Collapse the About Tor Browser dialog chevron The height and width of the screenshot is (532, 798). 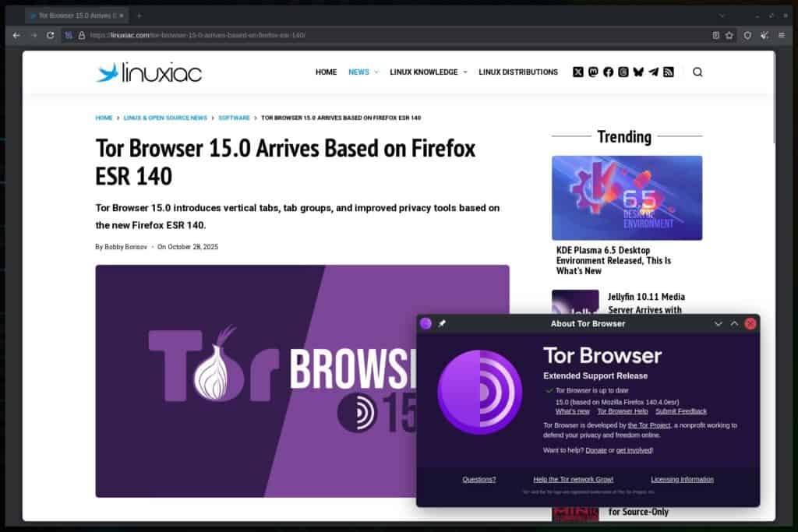point(718,323)
